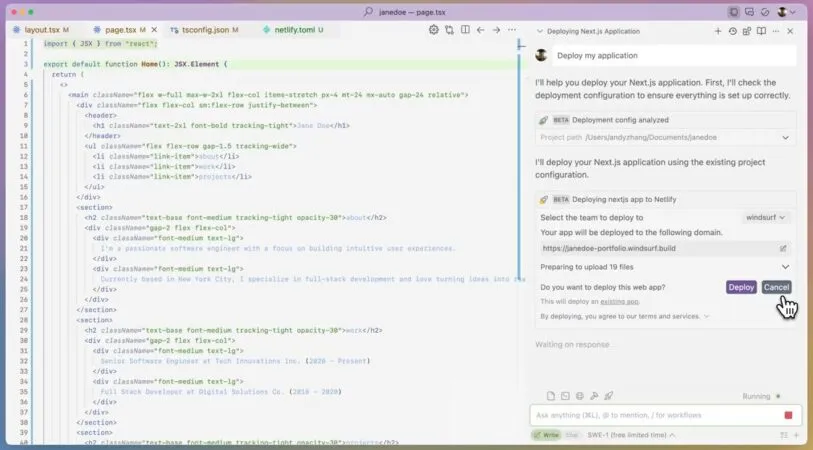Screen dimensions: 813x450
Task: Expand the Project path details chevron
Action: click(x=786, y=138)
